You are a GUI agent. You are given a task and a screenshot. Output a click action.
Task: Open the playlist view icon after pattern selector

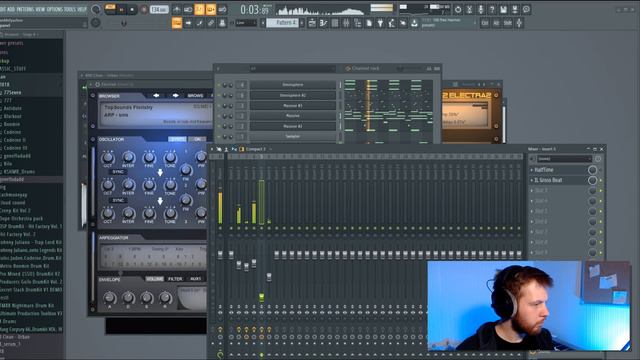pos(312,23)
